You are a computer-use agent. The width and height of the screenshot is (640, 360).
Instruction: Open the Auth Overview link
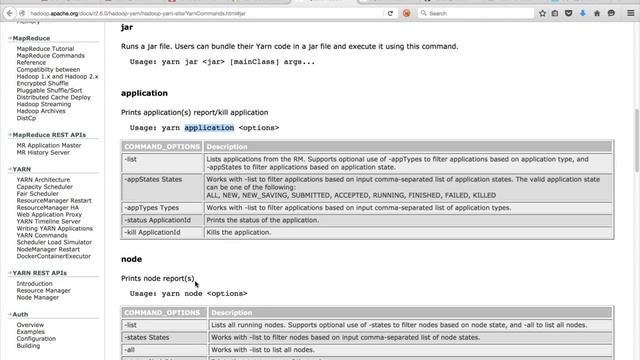[30, 325]
